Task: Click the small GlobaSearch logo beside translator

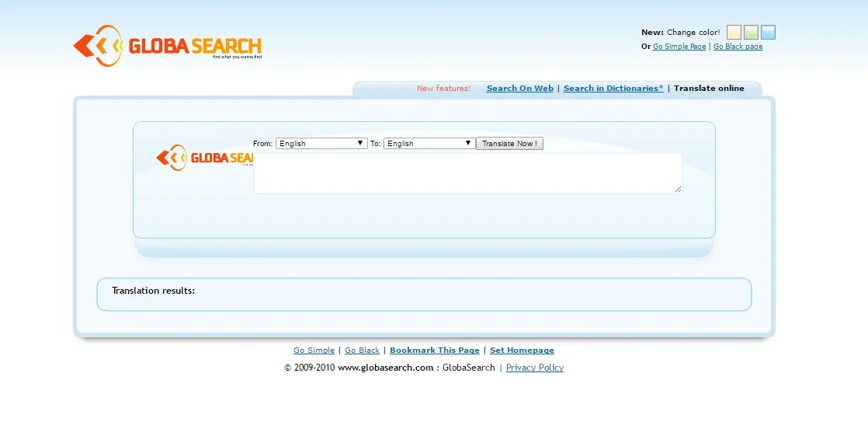Action: [204, 158]
